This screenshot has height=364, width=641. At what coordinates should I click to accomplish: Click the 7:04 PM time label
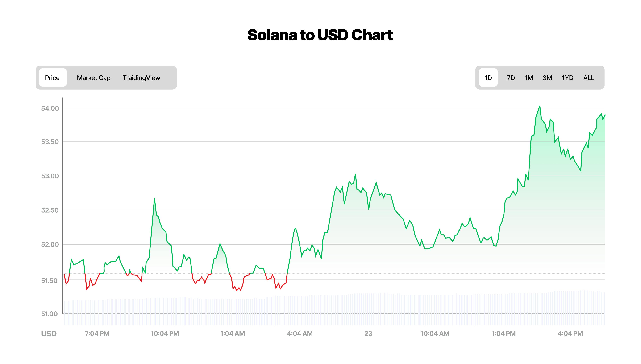(x=97, y=333)
